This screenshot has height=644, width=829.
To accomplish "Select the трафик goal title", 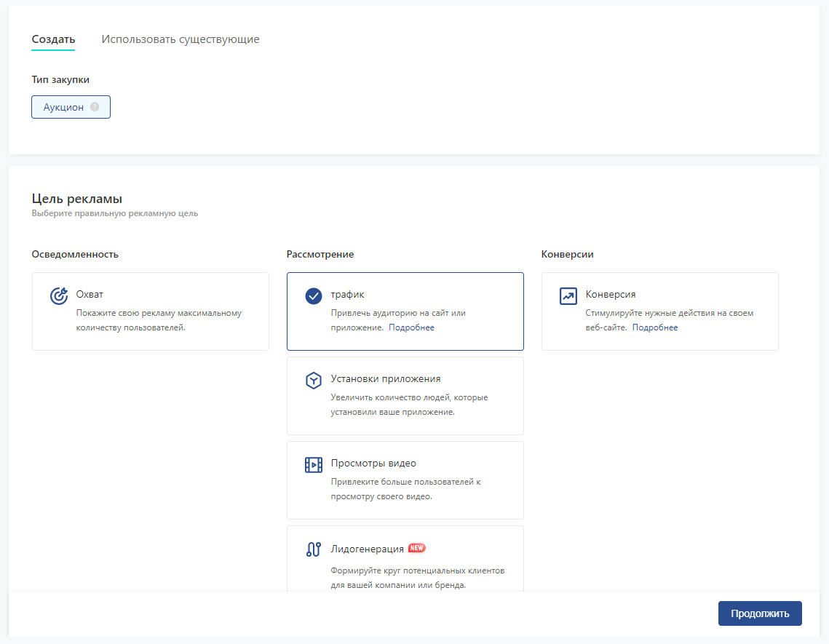I will [x=347, y=295].
